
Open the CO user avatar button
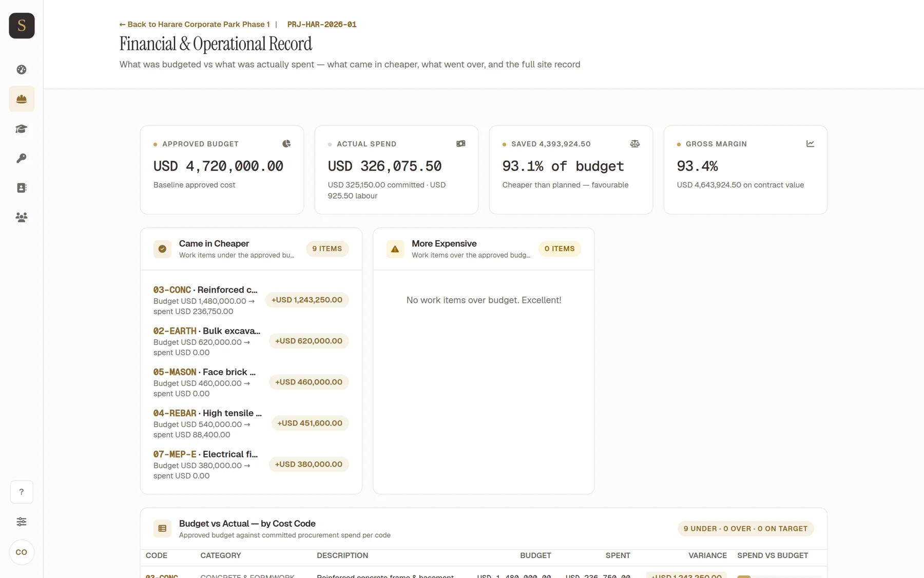[22, 552]
